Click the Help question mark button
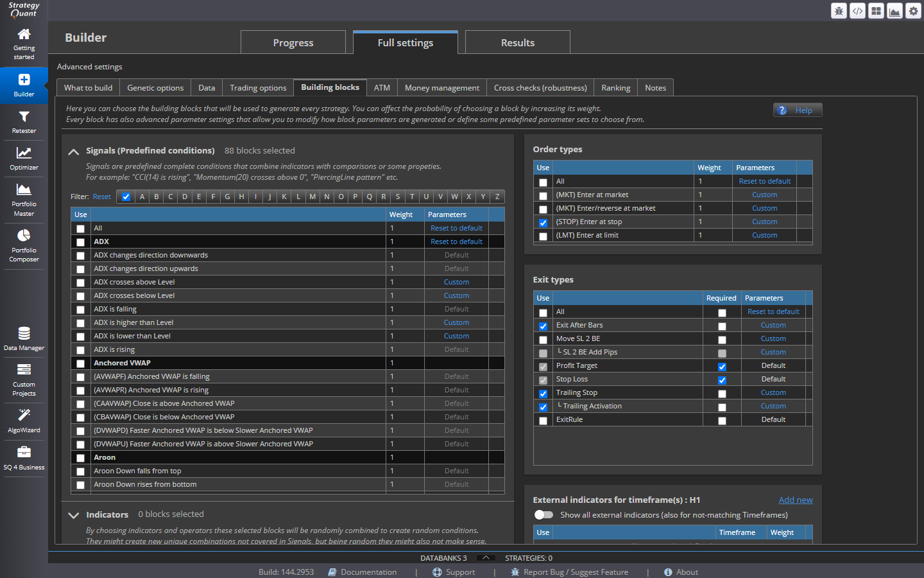 click(x=798, y=110)
